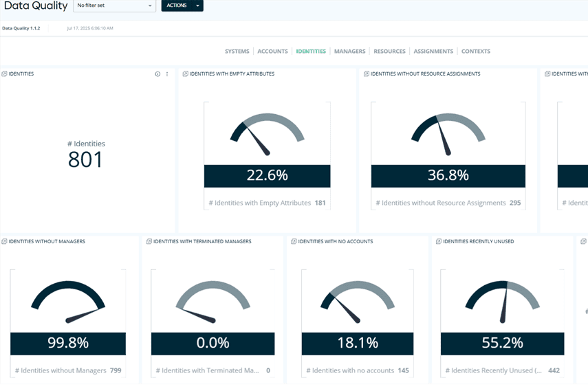Click '# Identities without Resource Assignments 295' label
588x391 pixels.
[448, 203]
